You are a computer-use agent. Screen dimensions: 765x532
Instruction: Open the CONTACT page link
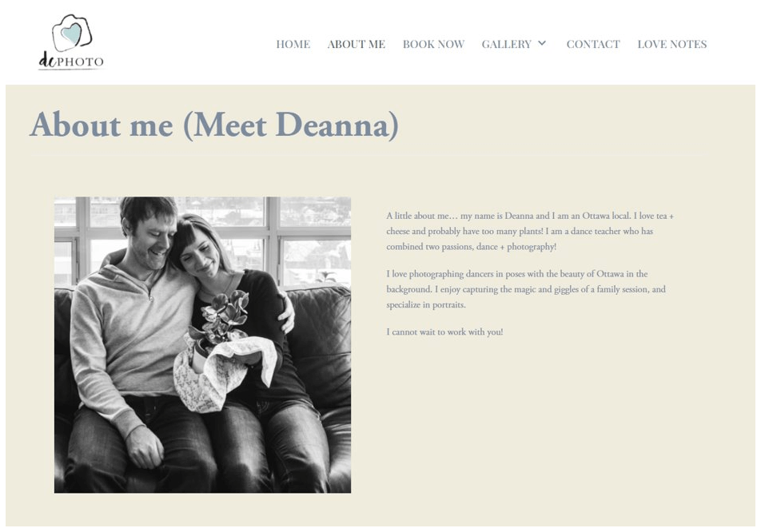tap(593, 45)
